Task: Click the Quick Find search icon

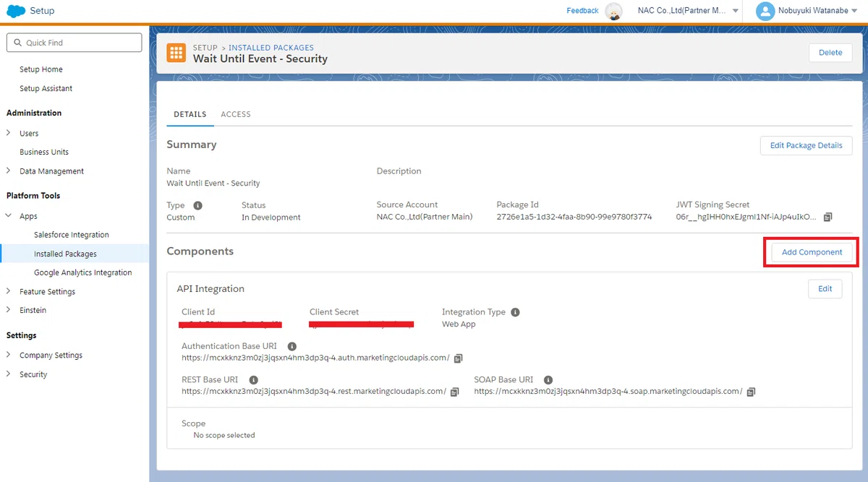Action: (17, 43)
